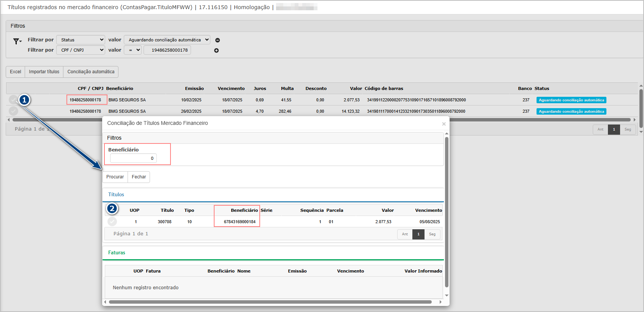Open the Status field dropdown in filters
The height and width of the screenshot is (312, 644).
(80, 40)
